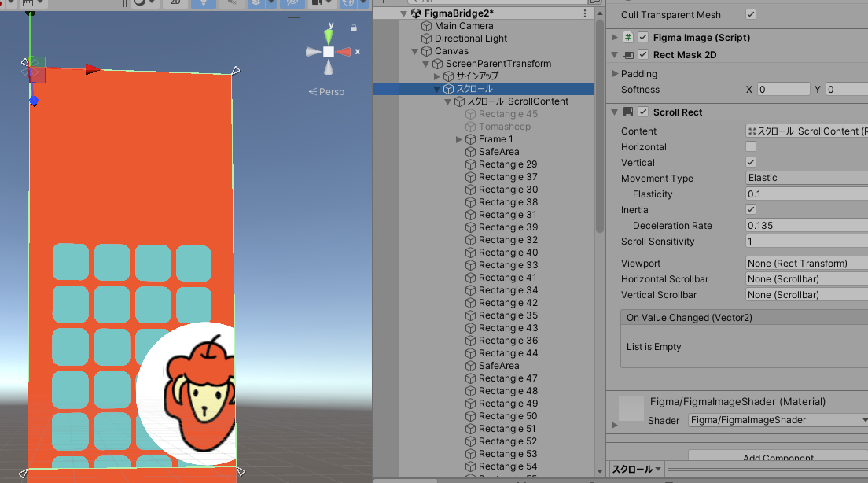Click the Softness X value field
Viewport: 868px width, 483px height.
coord(784,89)
